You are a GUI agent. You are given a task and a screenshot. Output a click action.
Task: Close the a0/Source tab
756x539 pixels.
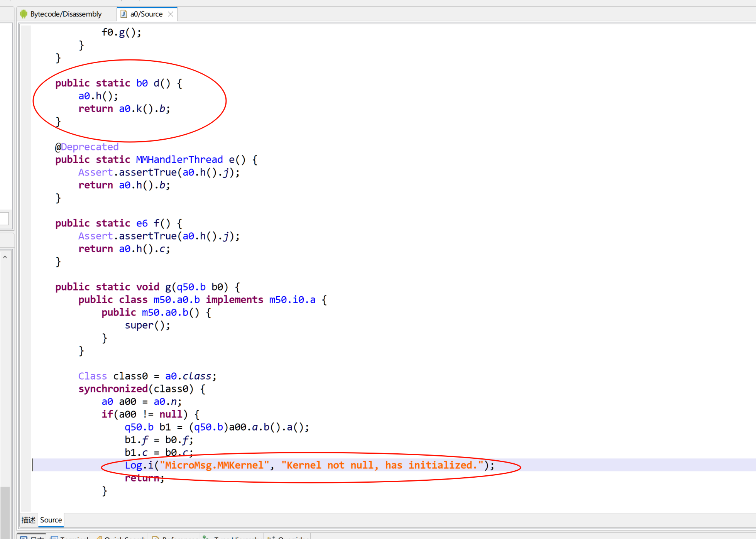[171, 14]
